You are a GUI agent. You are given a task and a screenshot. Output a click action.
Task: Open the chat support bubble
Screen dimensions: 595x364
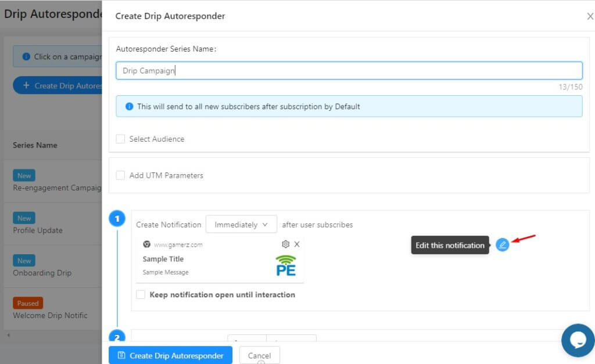(x=578, y=340)
